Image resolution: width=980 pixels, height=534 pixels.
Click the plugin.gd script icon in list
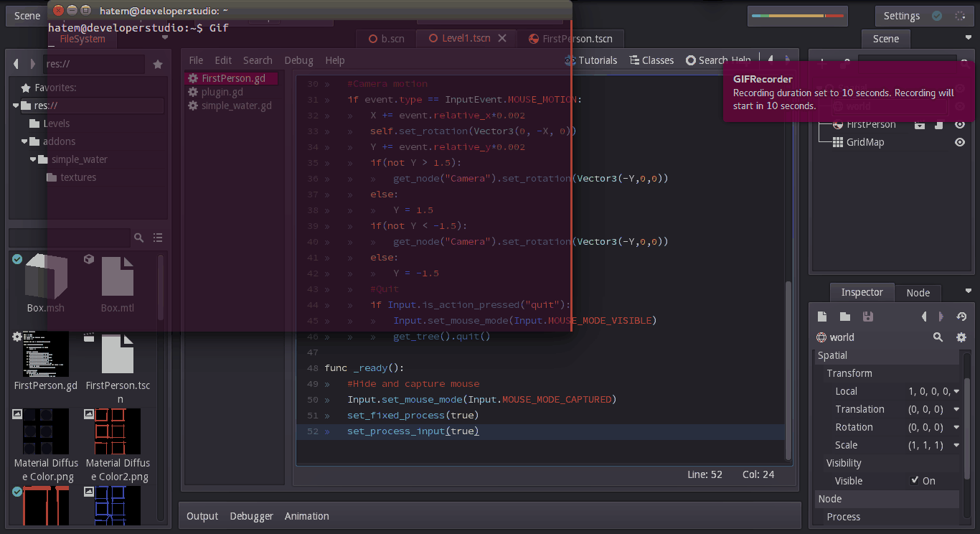pyautogui.click(x=193, y=92)
